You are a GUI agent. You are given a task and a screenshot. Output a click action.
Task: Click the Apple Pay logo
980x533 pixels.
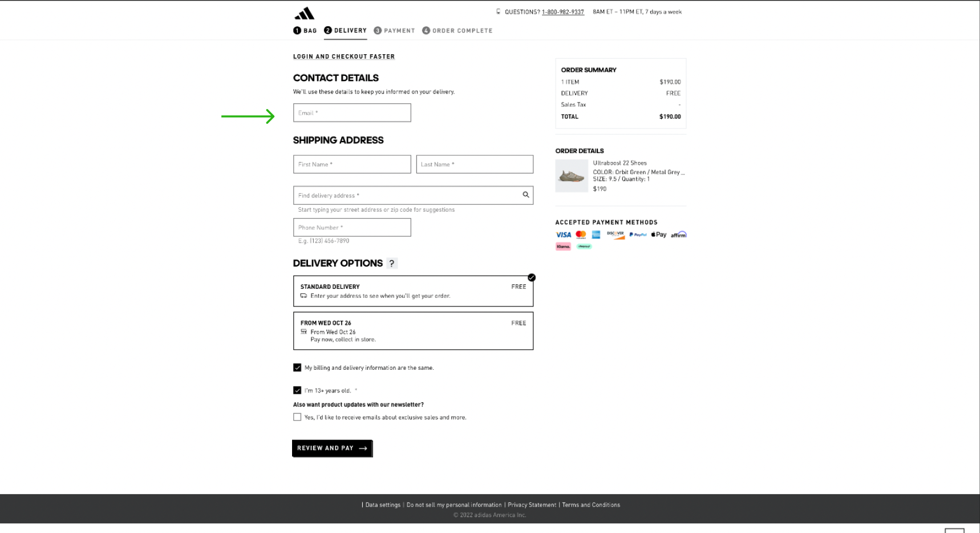coord(658,235)
